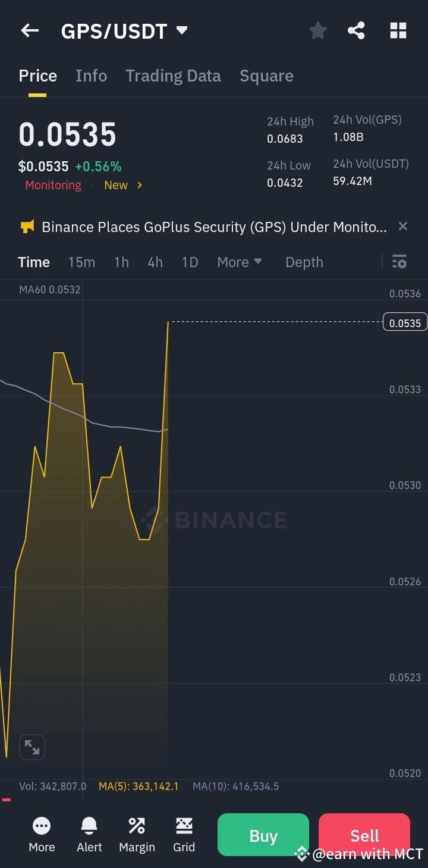This screenshot has width=428, height=868.
Task: Expand the More timeframe options
Action: point(239,262)
